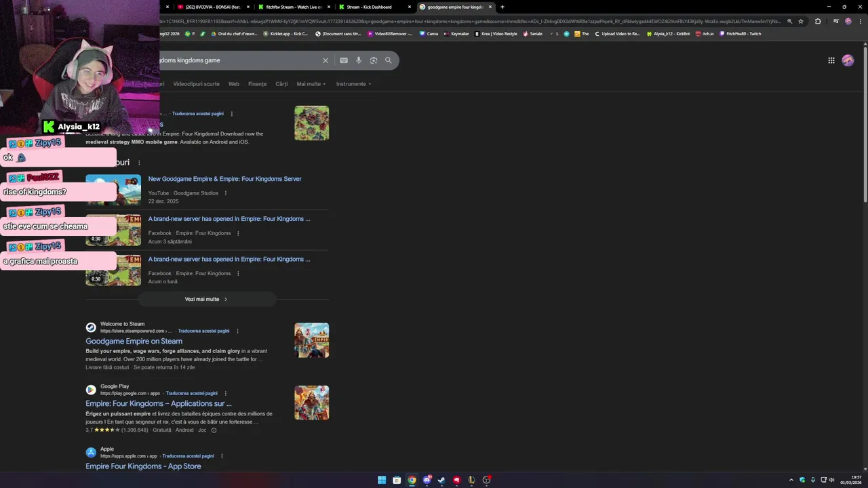The height and width of the screenshot is (488, 868).
Task: Open Chrome three-dot menu
Action: pyautogui.click(x=861, y=21)
